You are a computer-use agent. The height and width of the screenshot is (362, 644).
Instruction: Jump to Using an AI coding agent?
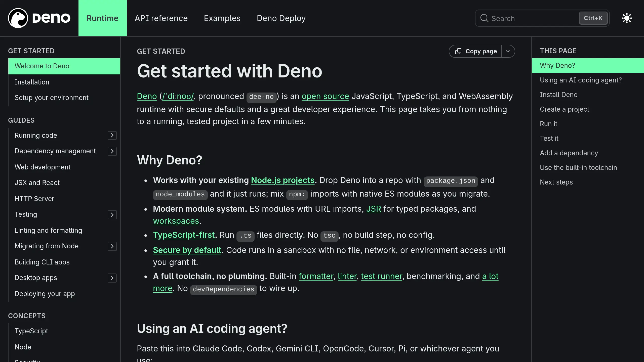581,80
